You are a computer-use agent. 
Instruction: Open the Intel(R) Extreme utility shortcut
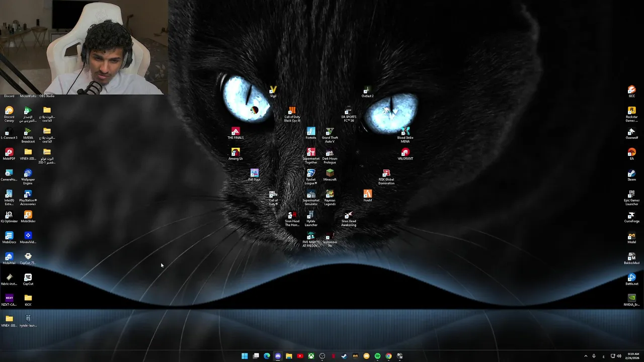click(9, 198)
